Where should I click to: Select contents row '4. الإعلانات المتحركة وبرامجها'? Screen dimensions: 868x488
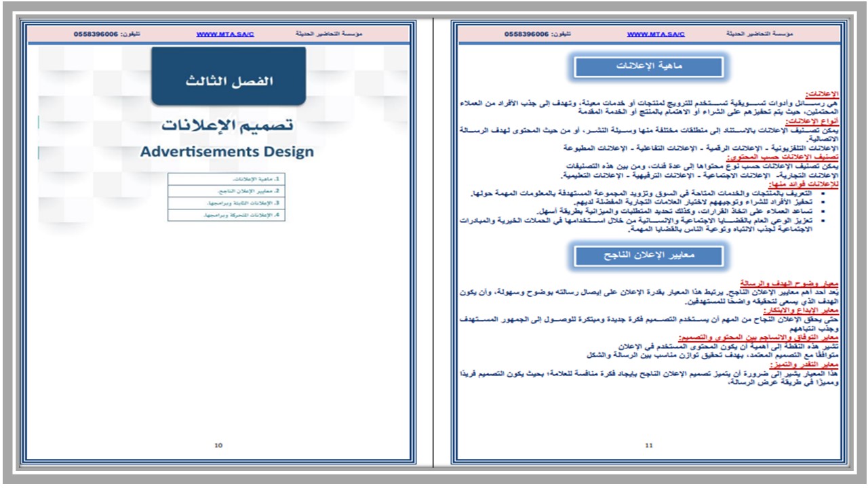point(226,215)
